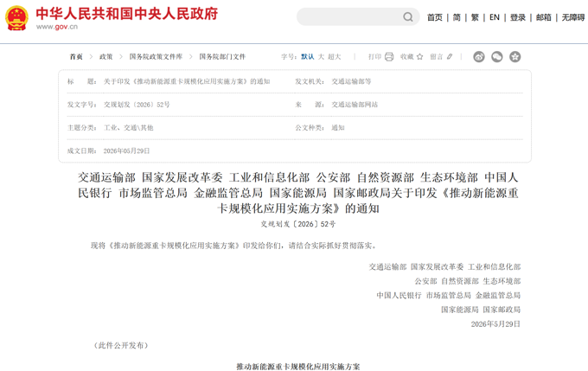Screen dimensions: 588x371
Task: Click 工业、交通\其他 subject category value
Action: tap(128, 128)
